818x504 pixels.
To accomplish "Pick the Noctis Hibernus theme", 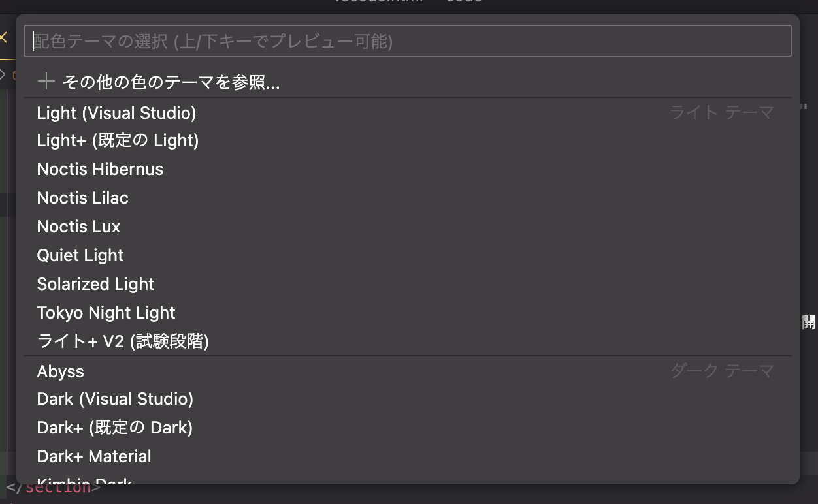I will (100, 169).
